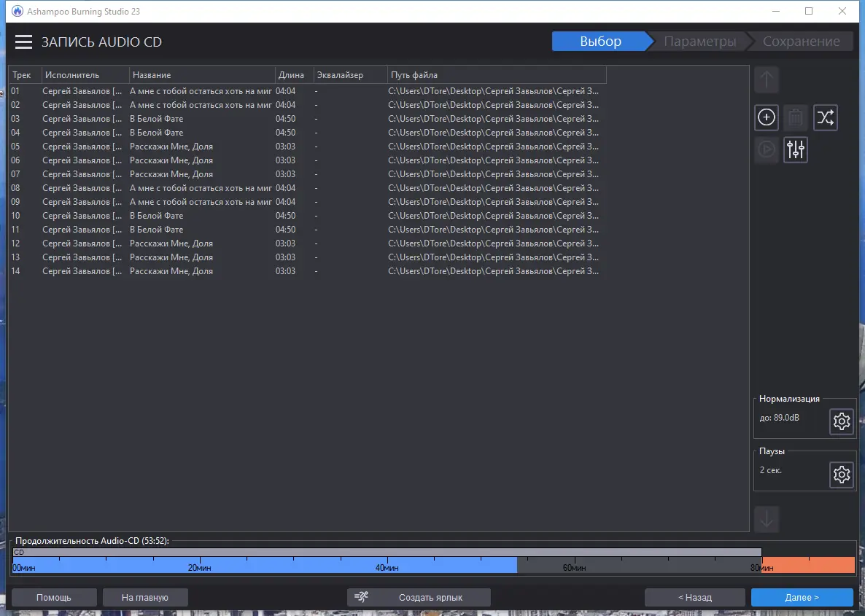Click track 13 duration 03:03
The height and width of the screenshot is (616, 865).
click(x=285, y=257)
